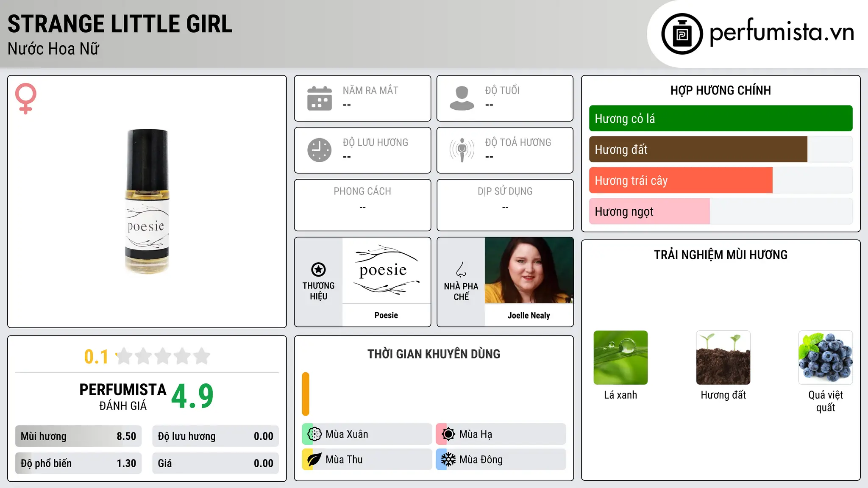Click the DỊP SỬ DỤNG card
Image resolution: width=868 pixels, height=488 pixels.
tap(505, 205)
